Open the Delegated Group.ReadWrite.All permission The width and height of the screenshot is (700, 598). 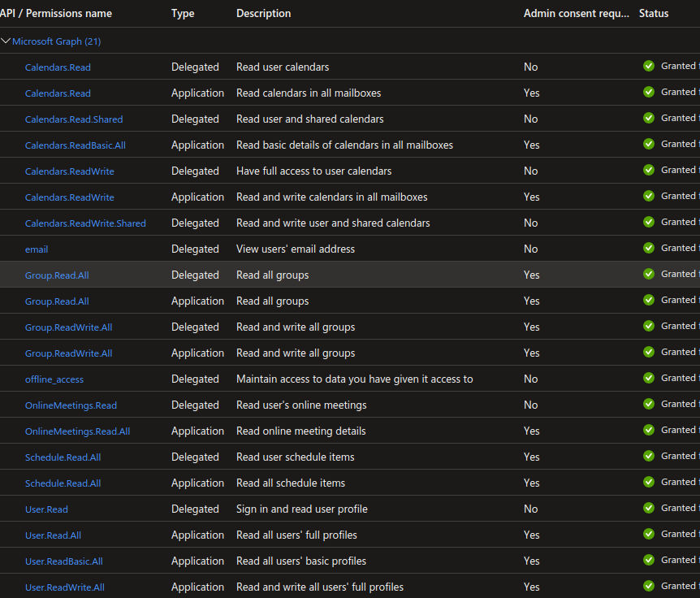pyautogui.click(x=68, y=327)
